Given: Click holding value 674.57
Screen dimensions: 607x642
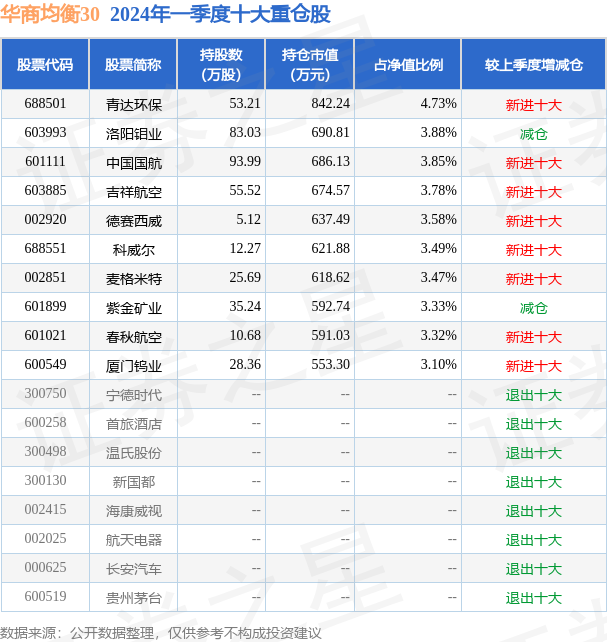Looking at the screenshot, I should pyautogui.click(x=330, y=191).
